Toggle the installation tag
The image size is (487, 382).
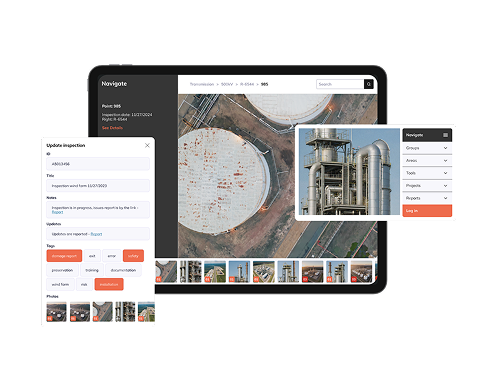109,284
